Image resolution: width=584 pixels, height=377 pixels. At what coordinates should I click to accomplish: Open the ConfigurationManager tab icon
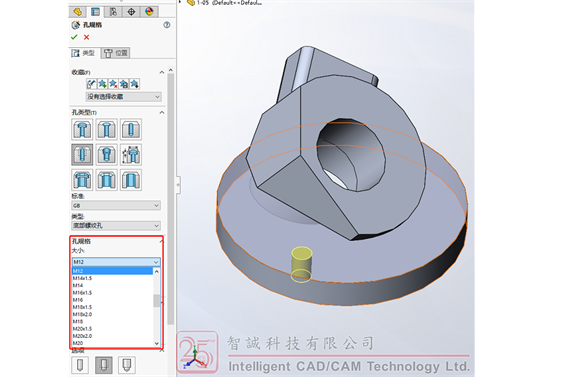[x=113, y=12]
